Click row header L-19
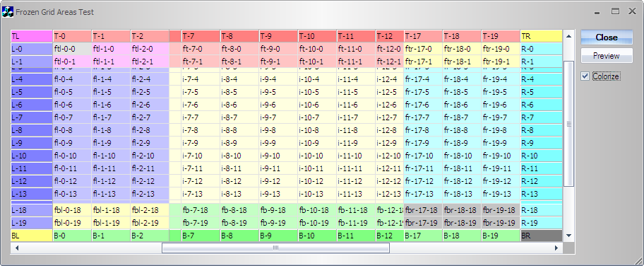644x266 pixels. pyautogui.click(x=32, y=223)
